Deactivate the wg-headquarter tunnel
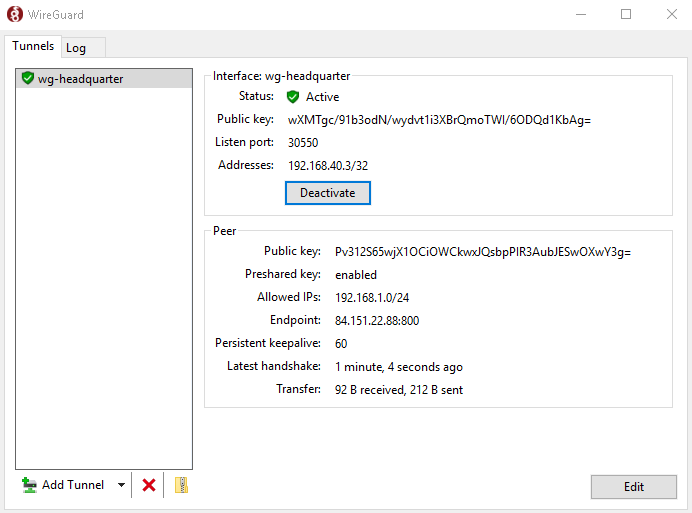The image size is (692, 513). (x=327, y=193)
